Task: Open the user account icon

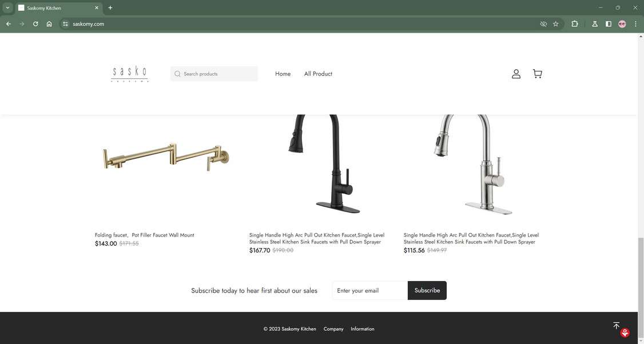Action: coord(516,74)
